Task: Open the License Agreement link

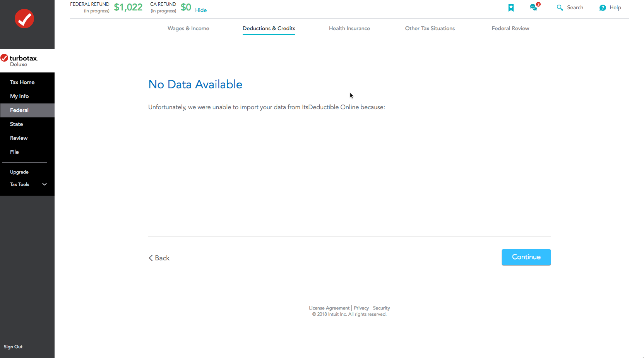Action: tap(329, 308)
